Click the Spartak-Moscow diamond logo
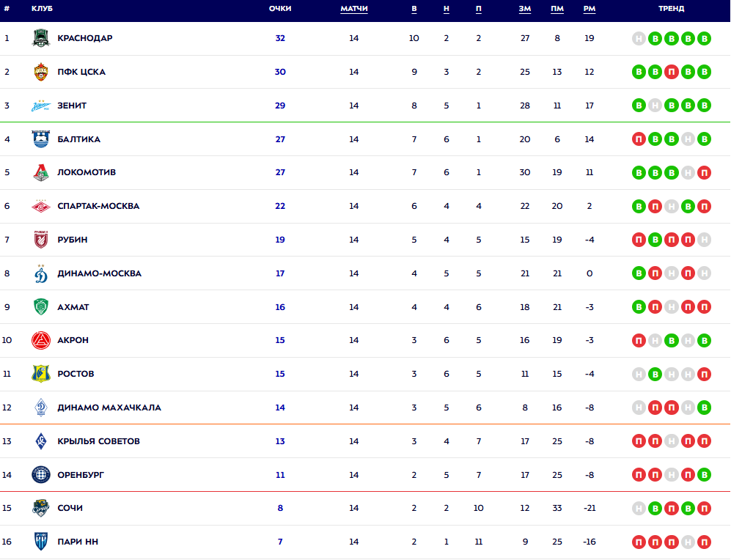This screenshot has height=560, width=731. [41, 206]
